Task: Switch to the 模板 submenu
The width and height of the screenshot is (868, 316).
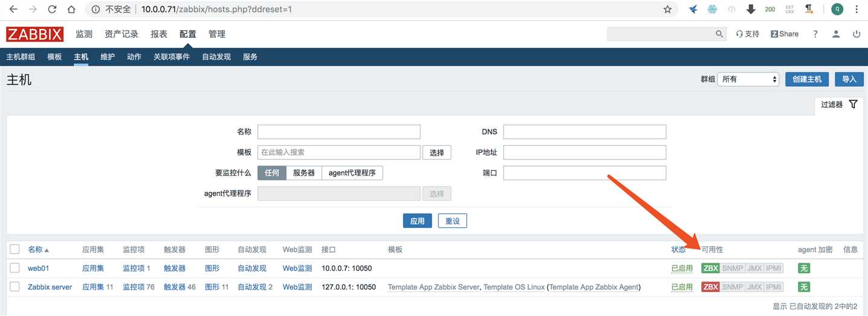Action: pos(54,57)
